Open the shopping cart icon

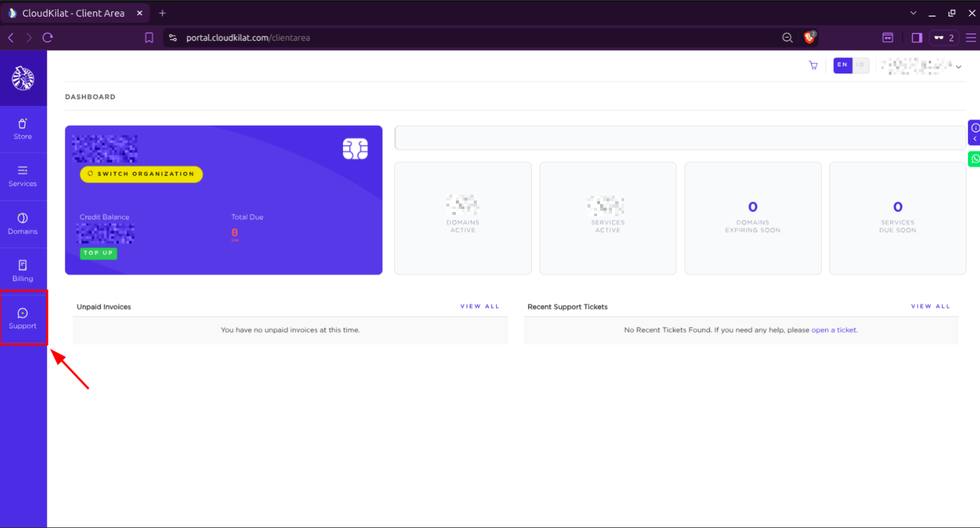coord(813,65)
